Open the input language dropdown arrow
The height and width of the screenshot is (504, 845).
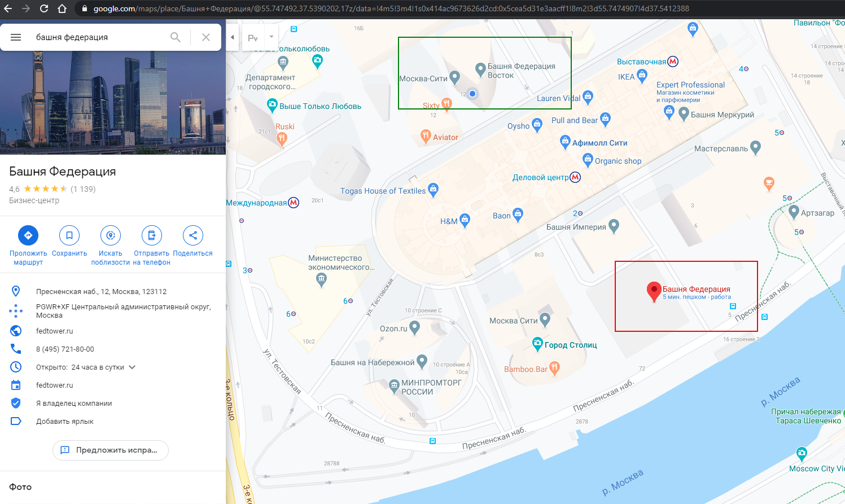coord(272,37)
